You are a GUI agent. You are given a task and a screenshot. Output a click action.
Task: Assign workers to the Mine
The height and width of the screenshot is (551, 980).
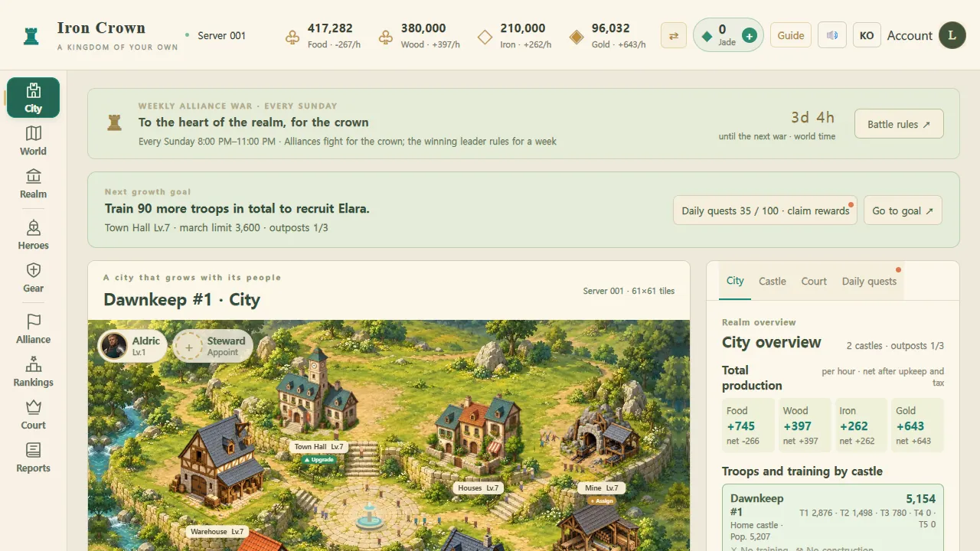pyautogui.click(x=602, y=500)
